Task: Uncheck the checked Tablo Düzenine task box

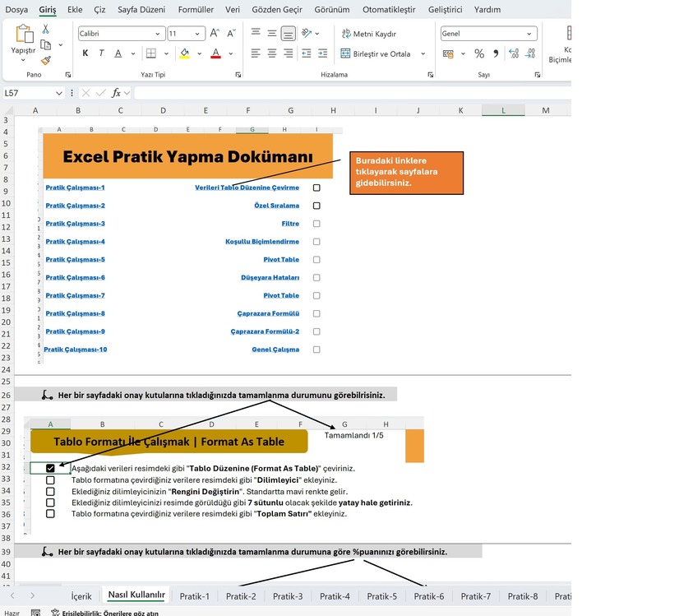Action: point(50,468)
